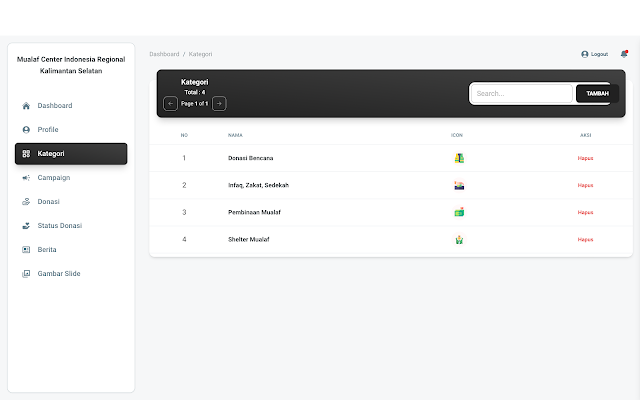Click the Shelter Mualaf category icon

coord(459,240)
